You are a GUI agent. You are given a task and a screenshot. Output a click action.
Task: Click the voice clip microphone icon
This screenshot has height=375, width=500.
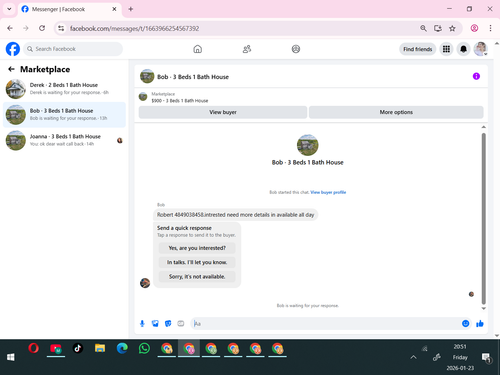pyautogui.click(x=142, y=323)
